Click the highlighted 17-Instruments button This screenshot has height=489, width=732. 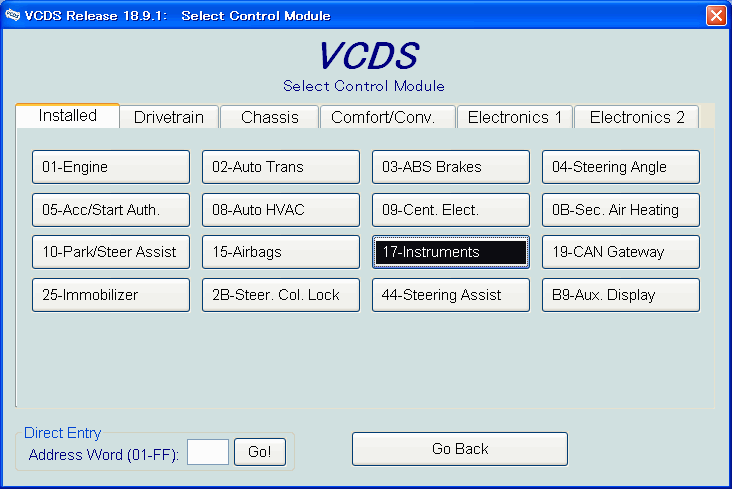(450, 252)
